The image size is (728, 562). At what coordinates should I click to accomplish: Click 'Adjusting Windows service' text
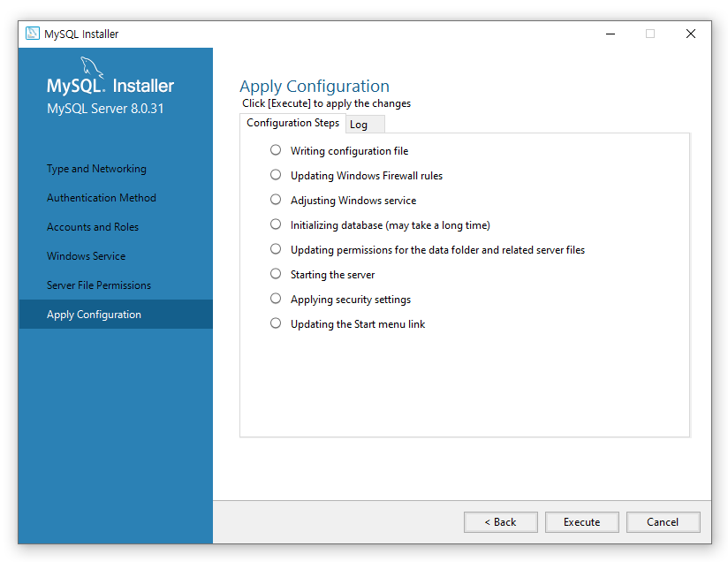(353, 201)
